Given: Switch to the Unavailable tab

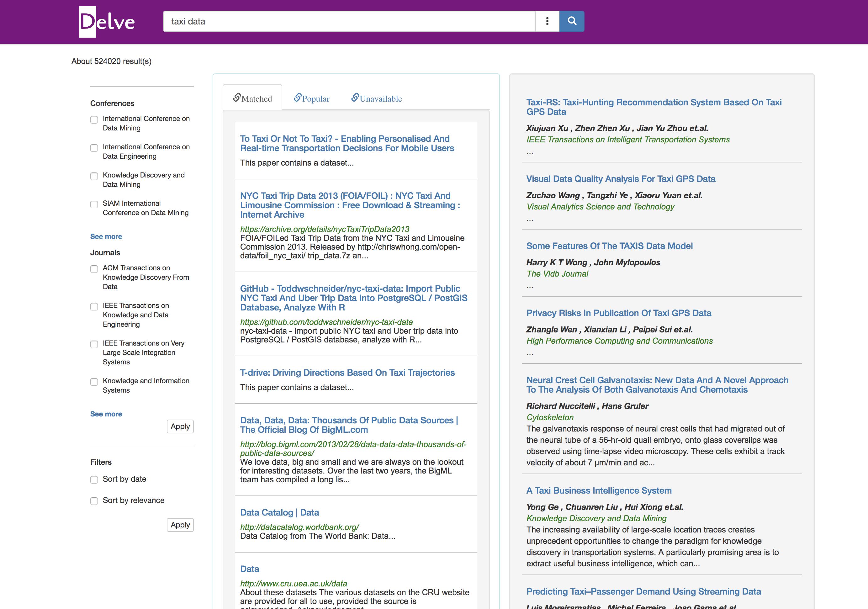Looking at the screenshot, I should coord(377,98).
